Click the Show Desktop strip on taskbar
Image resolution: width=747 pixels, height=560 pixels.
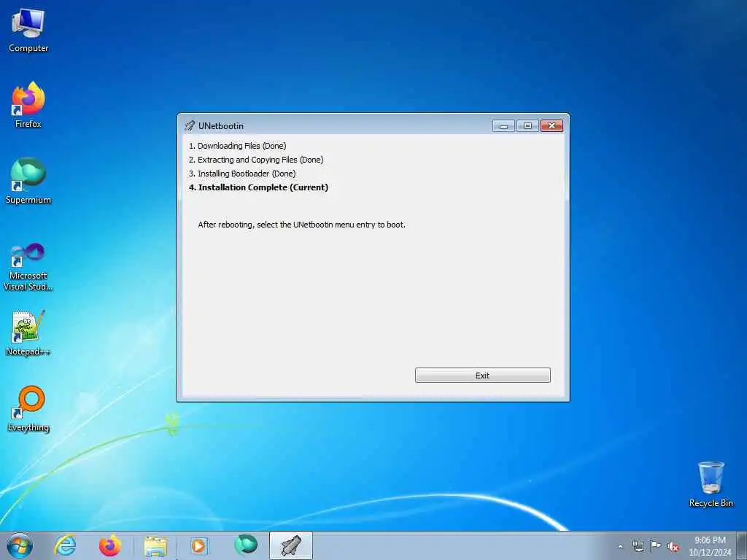742,545
